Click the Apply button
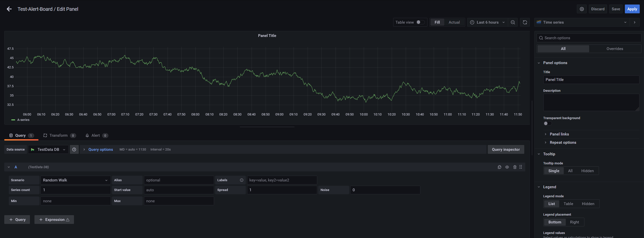644x238 pixels. click(632, 9)
